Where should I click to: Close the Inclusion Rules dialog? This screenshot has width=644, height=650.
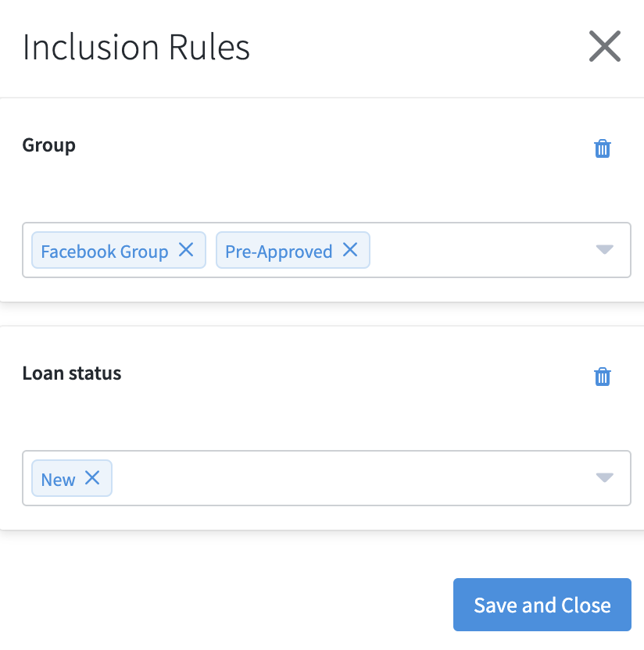coord(605,47)
